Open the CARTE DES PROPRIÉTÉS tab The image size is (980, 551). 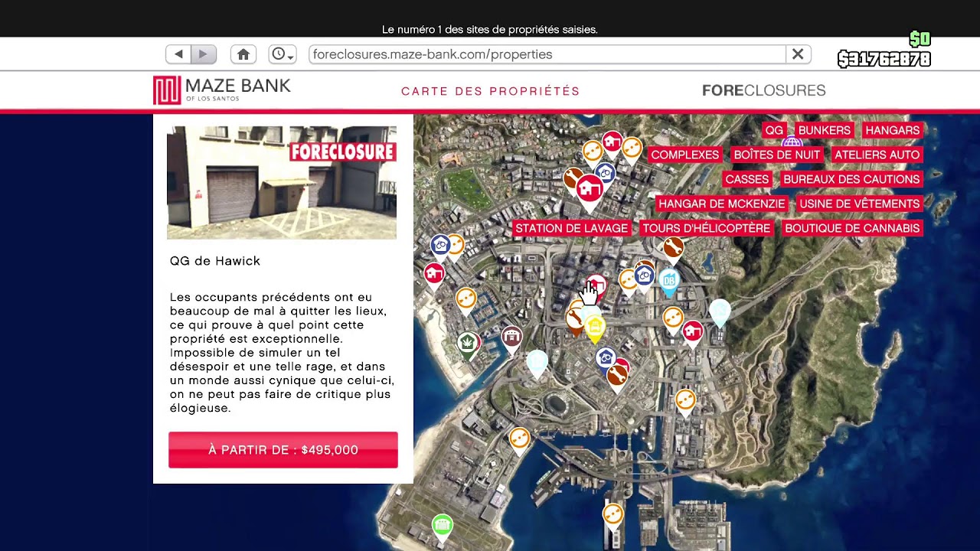[x=491, y=91]
